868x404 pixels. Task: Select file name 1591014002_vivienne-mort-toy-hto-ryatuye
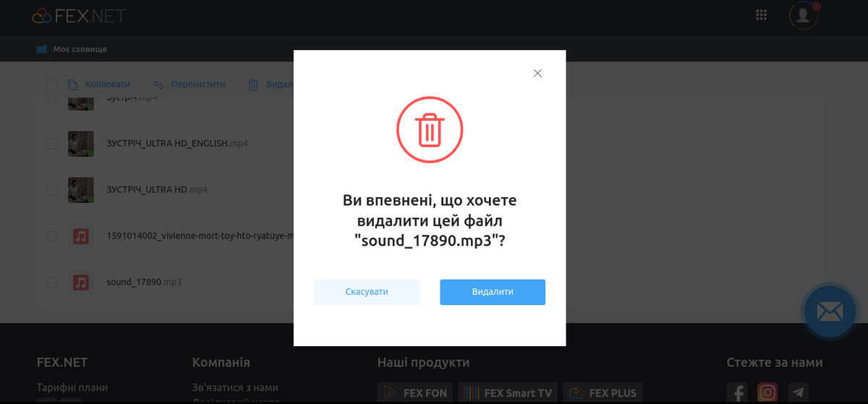point(200,236)
